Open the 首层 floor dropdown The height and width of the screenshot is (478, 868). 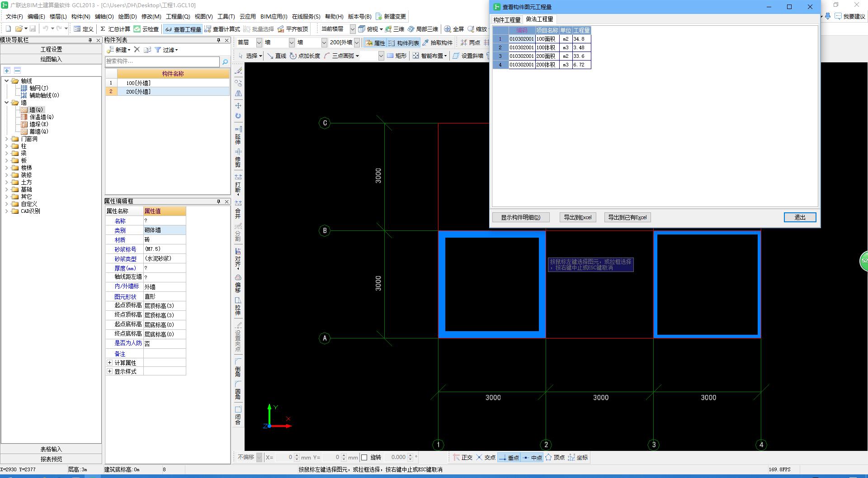click(x=259, y=42)
